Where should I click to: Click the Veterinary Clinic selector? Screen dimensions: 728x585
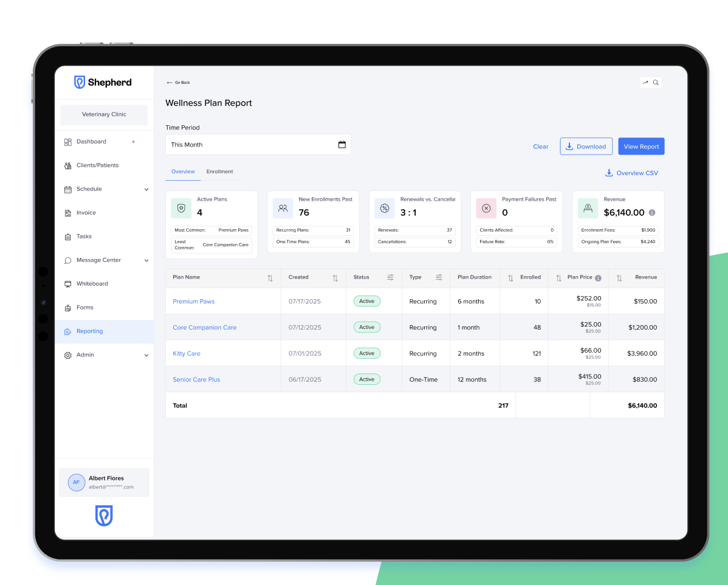104,114
